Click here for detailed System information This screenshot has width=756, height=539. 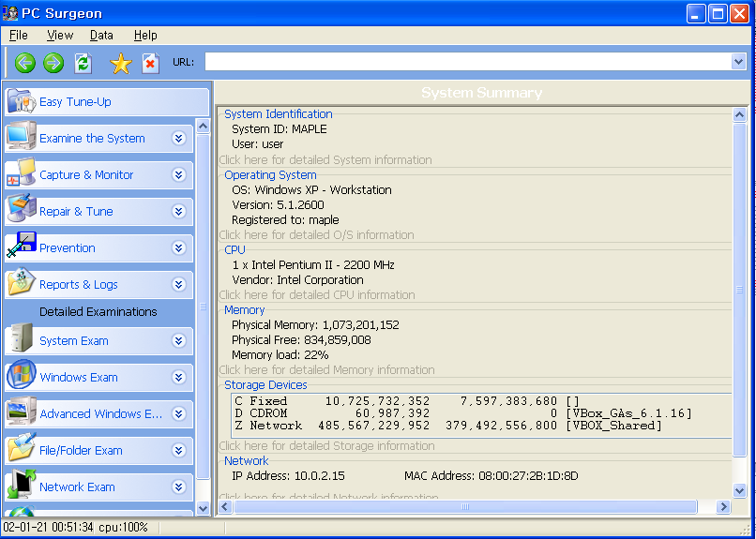[325, 160]
